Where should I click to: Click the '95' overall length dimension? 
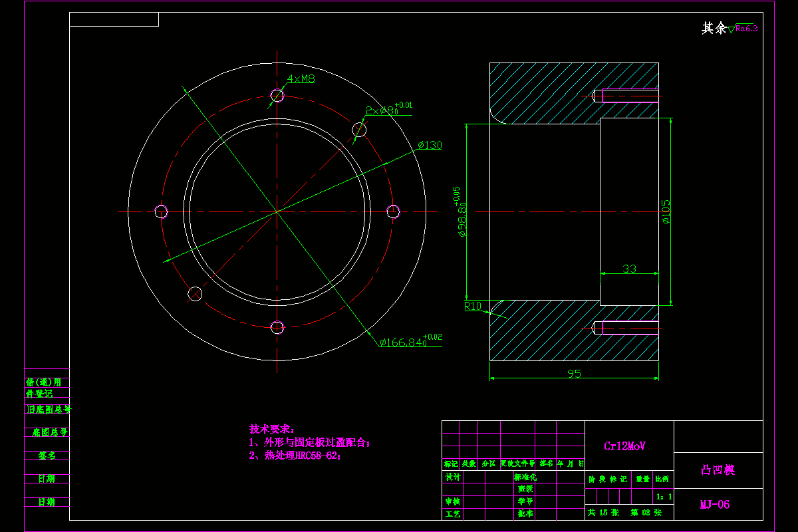point(574,374)
